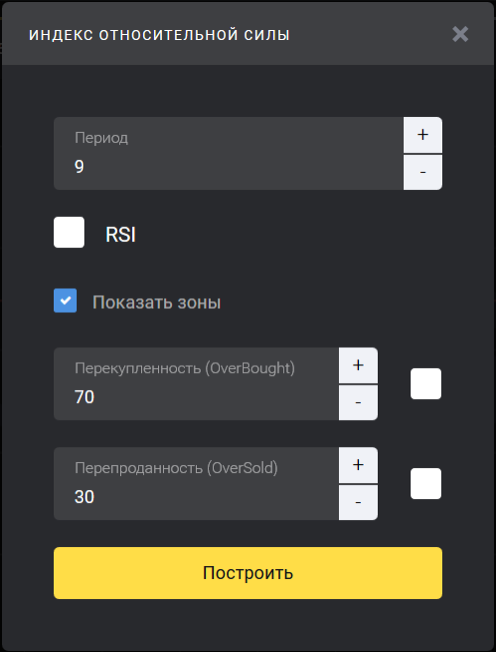Screen dimensions: 496x652
Task: Close the Индекс относительной силы dialog
Action: pyautogui.click(x=460, y=34)
